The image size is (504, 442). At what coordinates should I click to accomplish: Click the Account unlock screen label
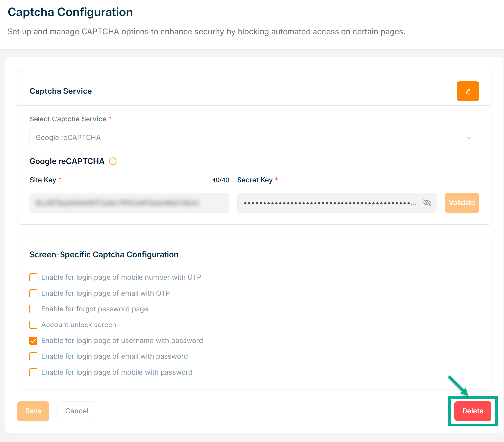tap(79, 325)
